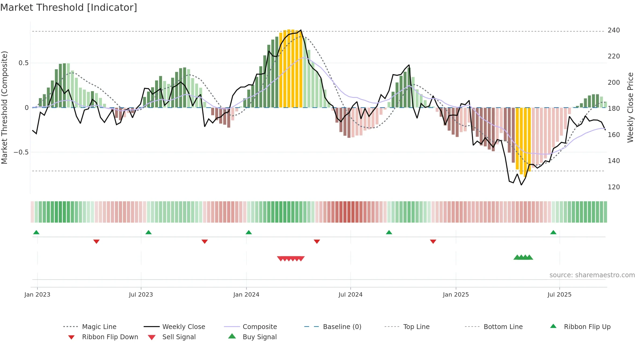The width and height of the screenshot is (644, 362).
Task: Click the green ribbon segment at far right end
Action: pos(605,212)
